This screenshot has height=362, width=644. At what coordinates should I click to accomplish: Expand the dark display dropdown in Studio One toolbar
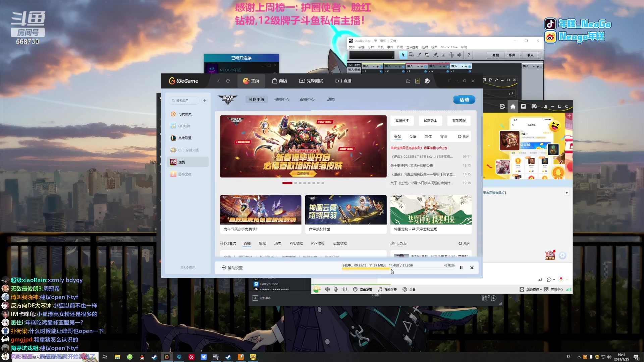pos(392,57)
